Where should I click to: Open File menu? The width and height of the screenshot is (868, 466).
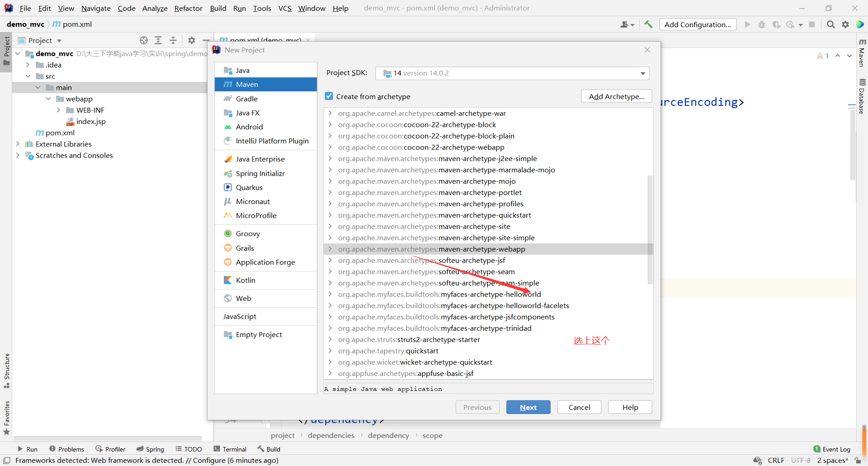point(25,8)
